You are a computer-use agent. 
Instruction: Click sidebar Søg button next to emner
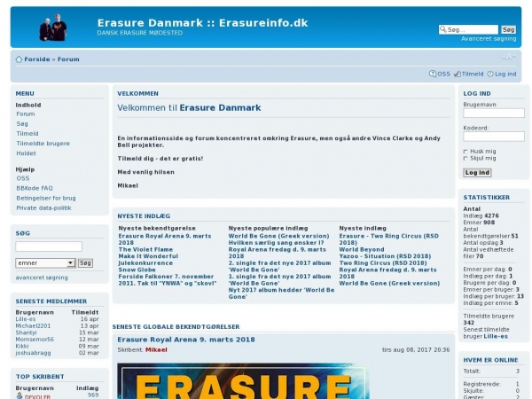point(85,263)
